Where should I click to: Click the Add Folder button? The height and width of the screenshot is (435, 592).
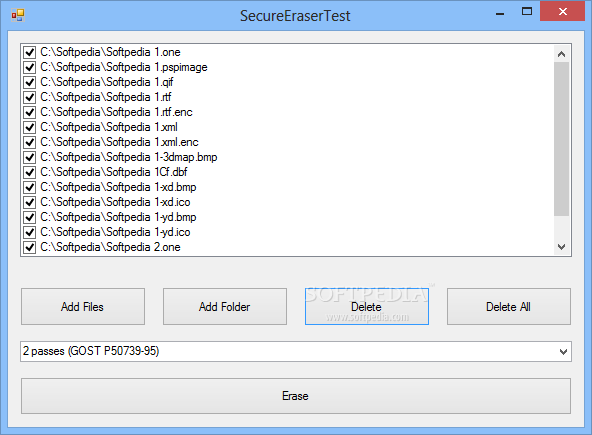[225, 307]
